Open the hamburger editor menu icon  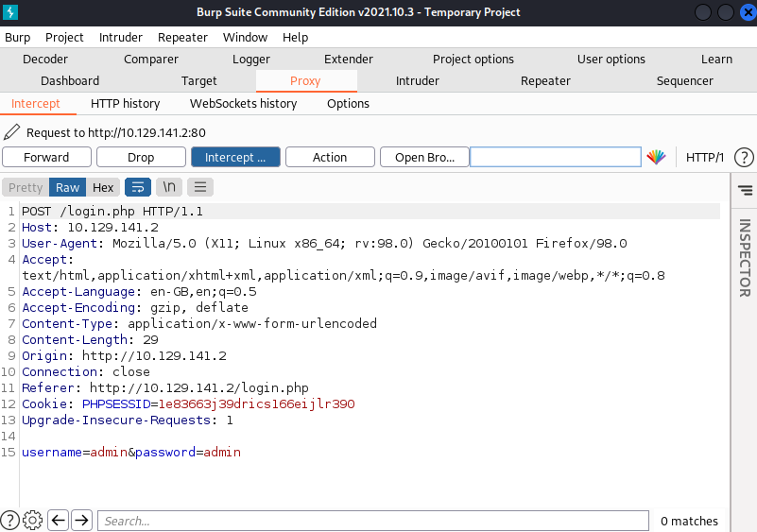(200, 187)
